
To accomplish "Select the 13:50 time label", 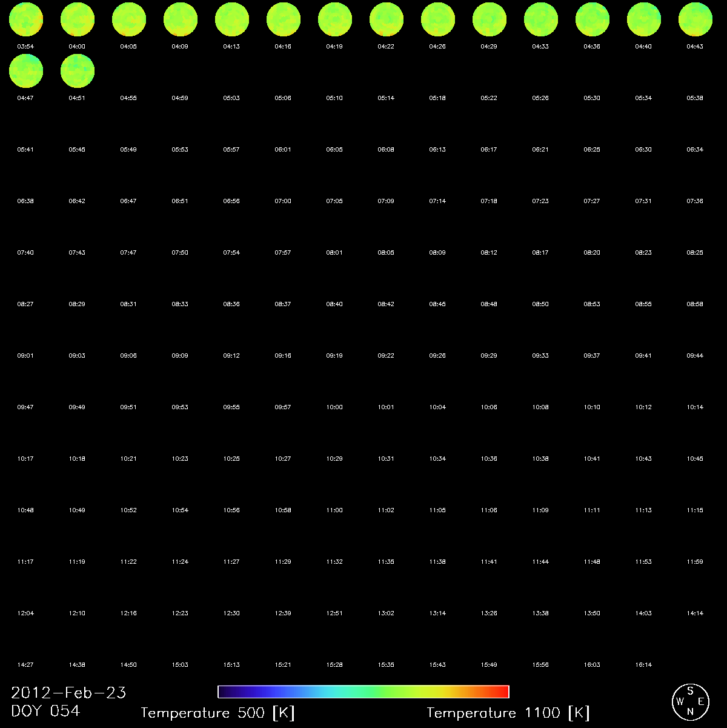I will click(592, 613).
